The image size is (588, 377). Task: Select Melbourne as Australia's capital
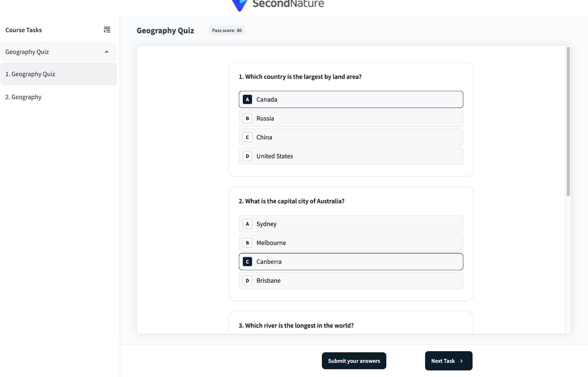[351, 243]
